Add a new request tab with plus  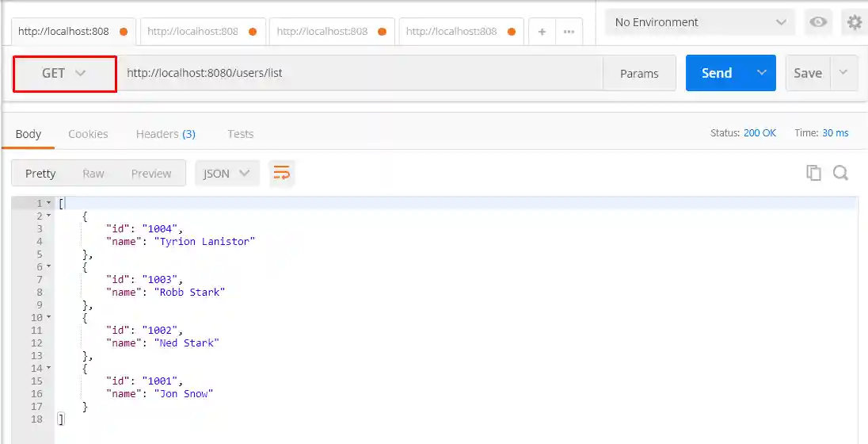542,32
